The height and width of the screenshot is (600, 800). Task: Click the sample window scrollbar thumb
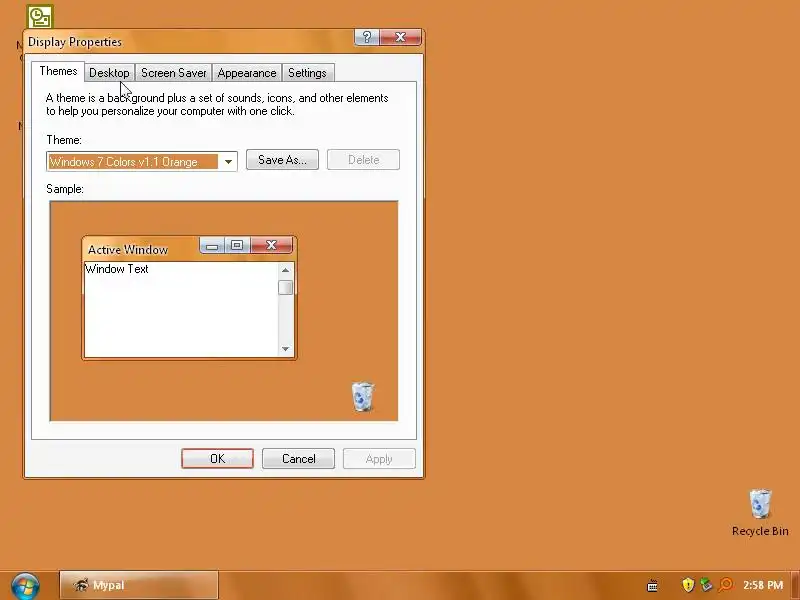(x=285, y=288)
